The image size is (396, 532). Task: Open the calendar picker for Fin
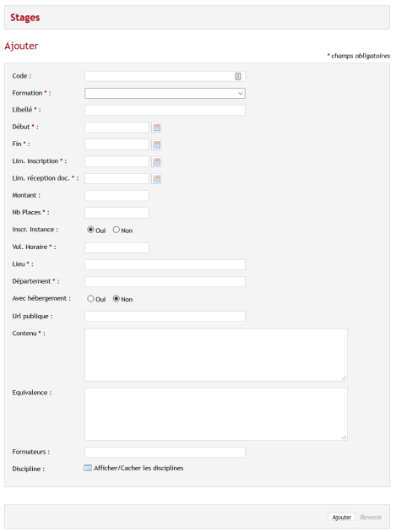pos(156,144)
